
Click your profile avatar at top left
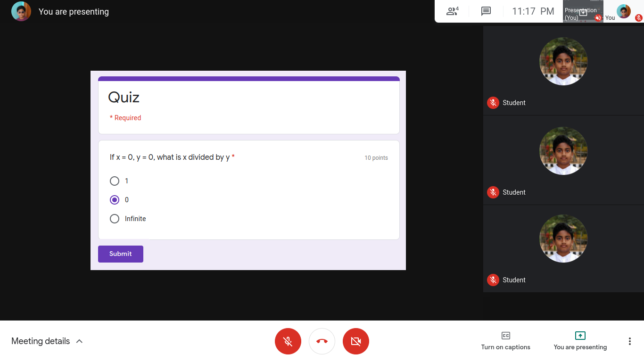pos(21,11)
